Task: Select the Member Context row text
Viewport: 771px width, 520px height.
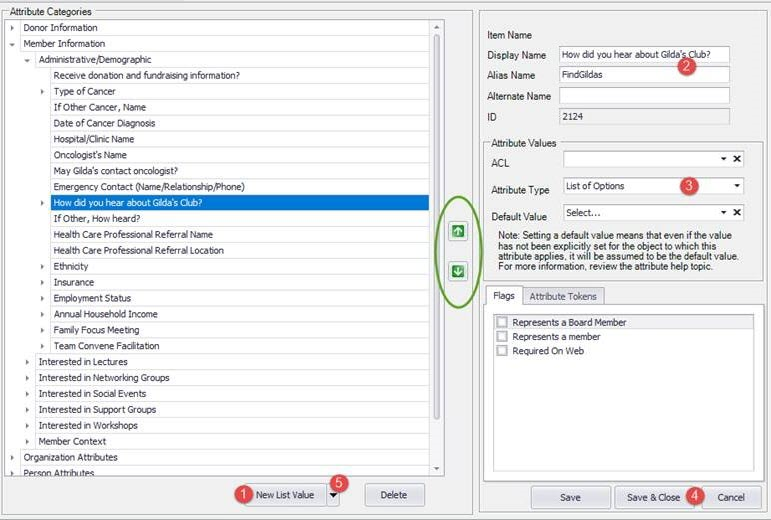Action: coord(72,441)
